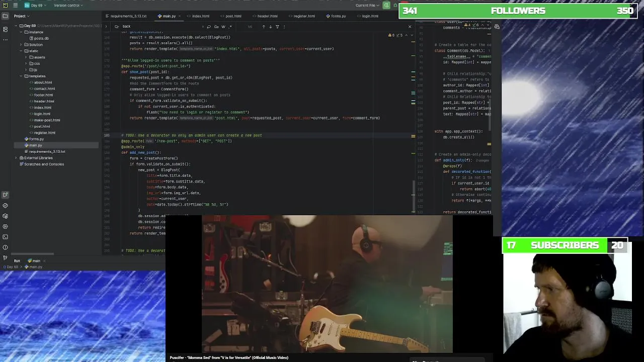Toggle Match Case in find bar

coord(216,27)
